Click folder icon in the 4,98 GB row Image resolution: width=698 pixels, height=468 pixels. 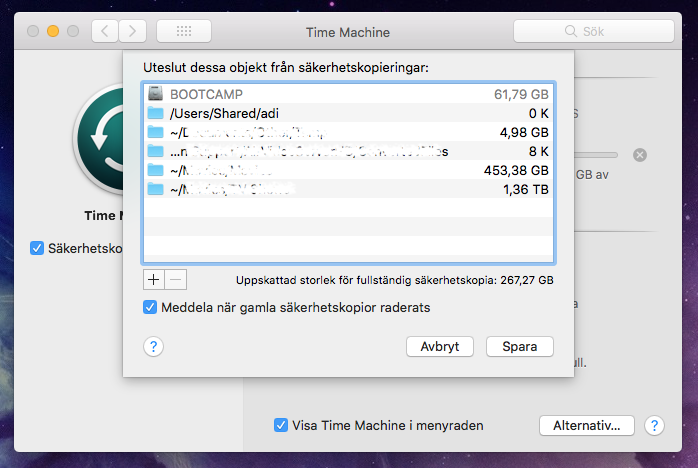155,132
